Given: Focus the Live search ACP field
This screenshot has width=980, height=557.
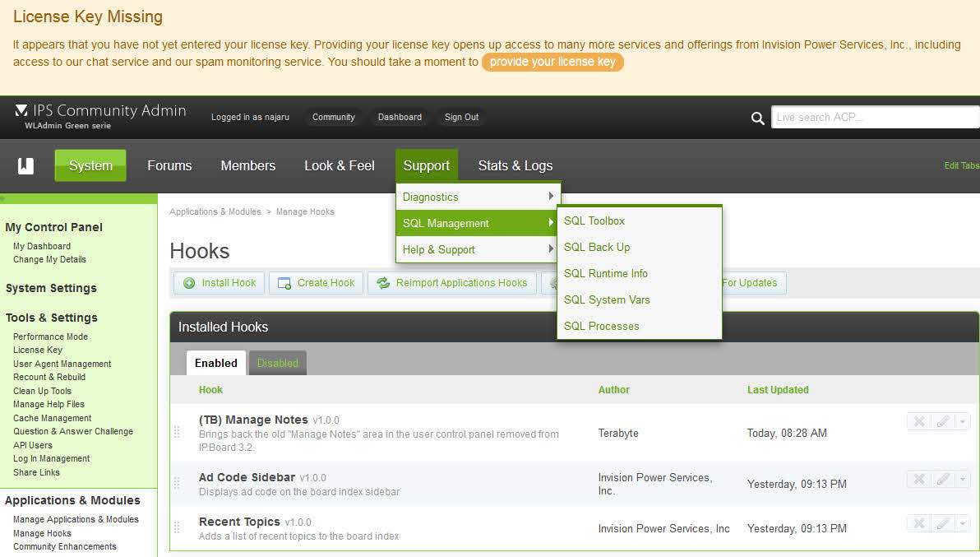Looking at the screenshot, I should pos(875,117).
